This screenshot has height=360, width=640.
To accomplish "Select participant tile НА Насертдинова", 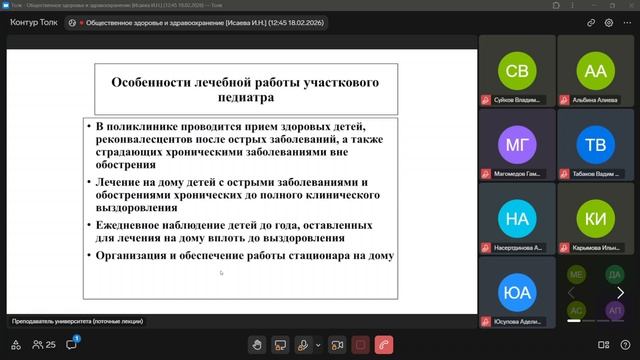I will click(517, 219).
